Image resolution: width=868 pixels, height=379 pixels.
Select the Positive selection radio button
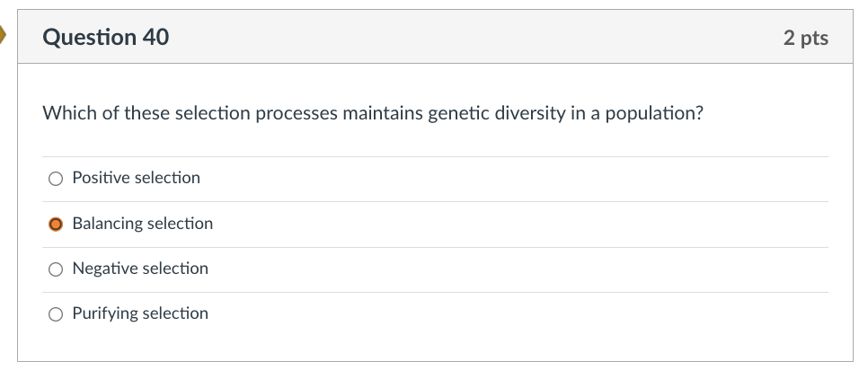point(56,179)
